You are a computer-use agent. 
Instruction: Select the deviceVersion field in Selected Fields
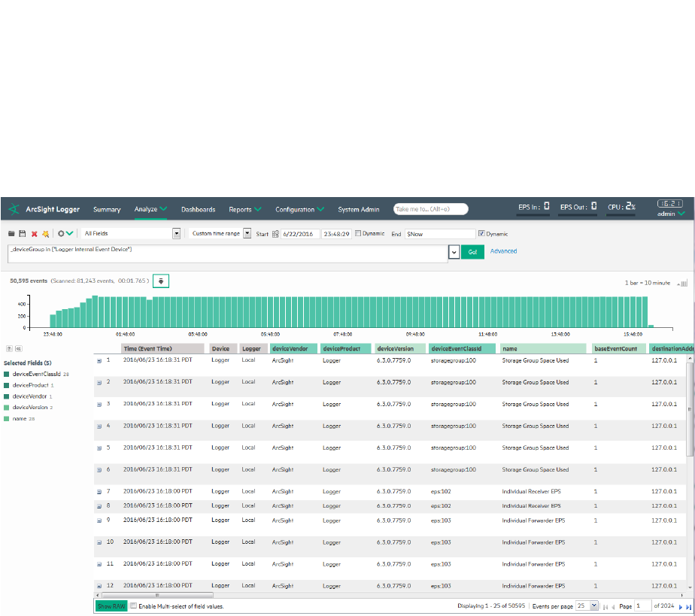tap(29, 407)
